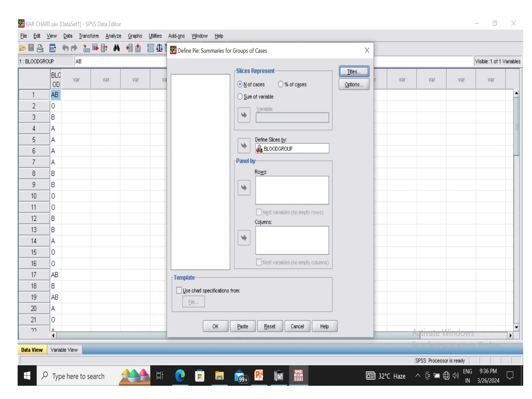Switch to the Variable View tab
Image resolution: width=532 pixels, height=399 pixels.
(x=64, y=350)
